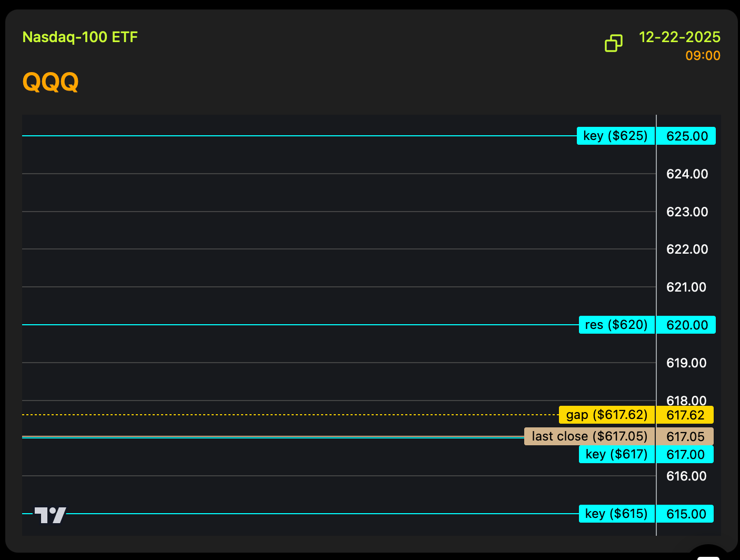
Task: Select the key ($617) level label
Action: coord(616,454)
